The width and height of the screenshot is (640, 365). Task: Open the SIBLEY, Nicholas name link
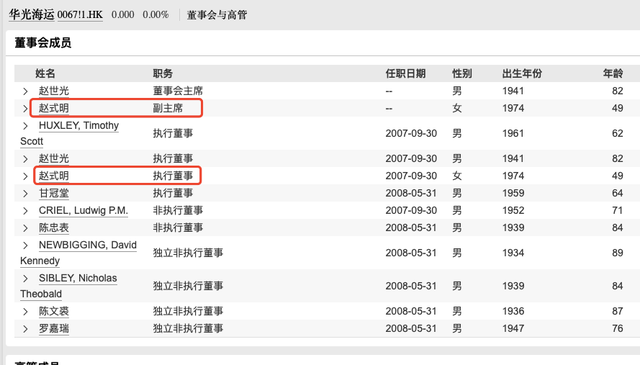point(78,278)
